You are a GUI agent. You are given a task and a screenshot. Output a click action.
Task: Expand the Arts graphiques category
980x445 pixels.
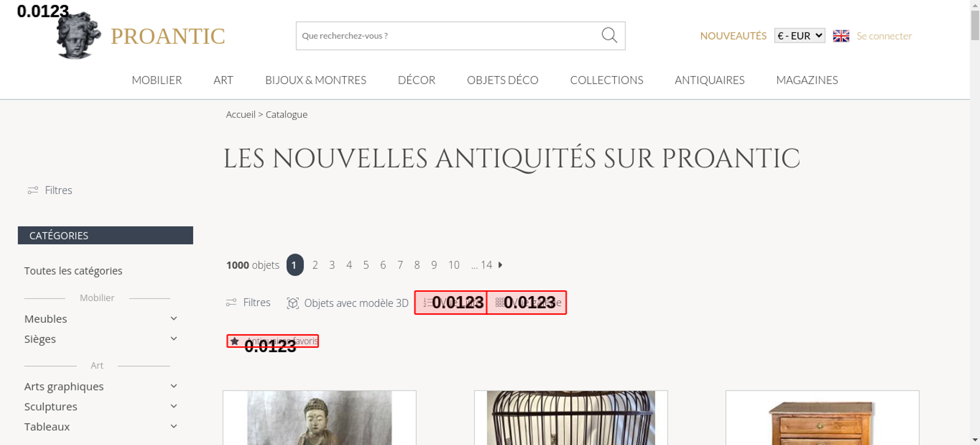tap(173, 386)
